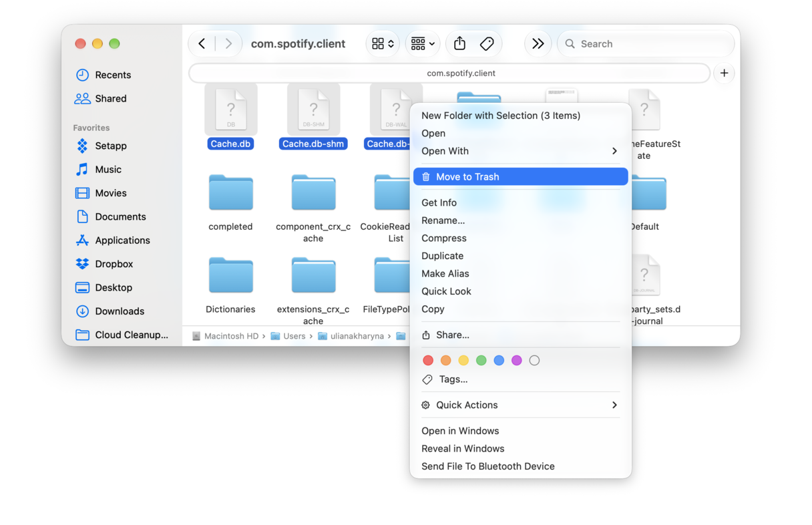Image resolution: width=812 pixels, height=525 pixels.
Task: Choose Send File To Bluetooth Device
Action: (521, 466)
